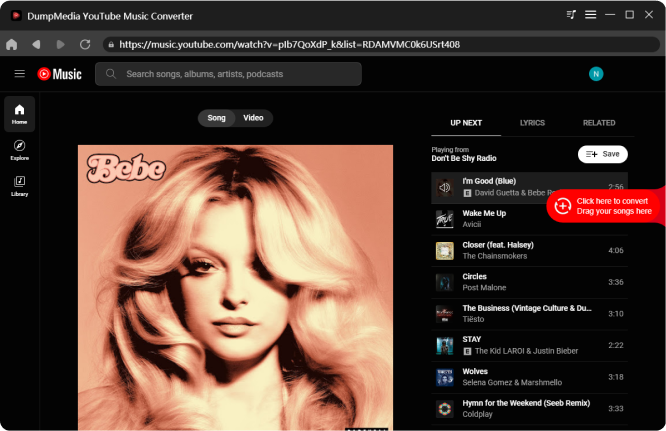Play Closer (feat. Halsey)
Image resolution: width=666 pixels, height=431 pixels.
529,251
